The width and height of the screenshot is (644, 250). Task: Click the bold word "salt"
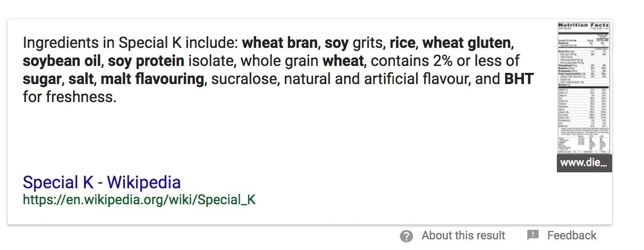coord(82,80)
